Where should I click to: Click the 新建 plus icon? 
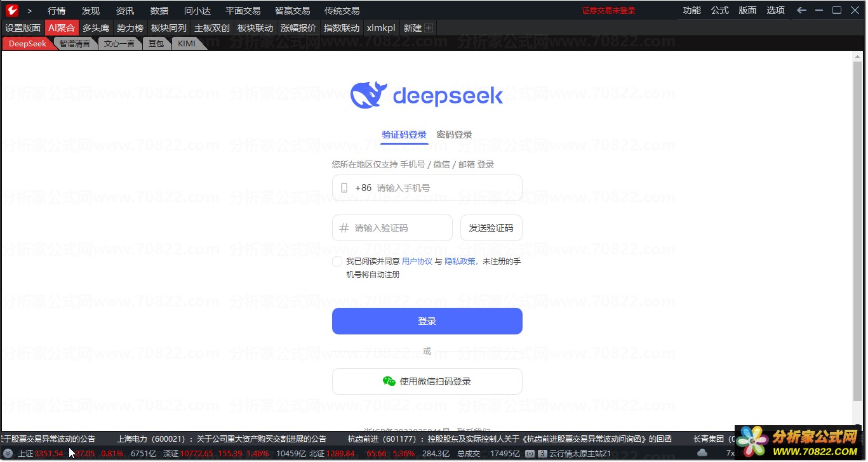[429, 28]
